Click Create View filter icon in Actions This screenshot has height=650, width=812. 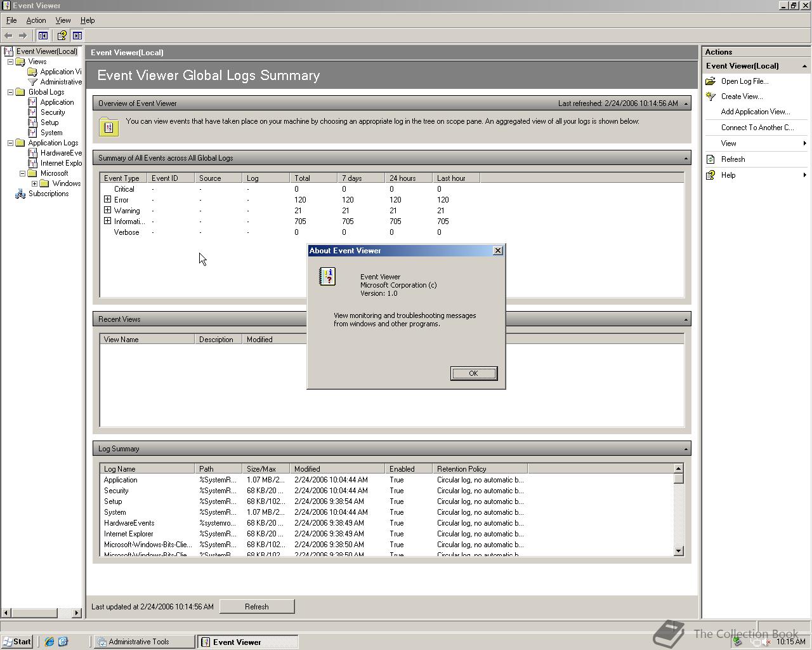(x=710, y=96)
